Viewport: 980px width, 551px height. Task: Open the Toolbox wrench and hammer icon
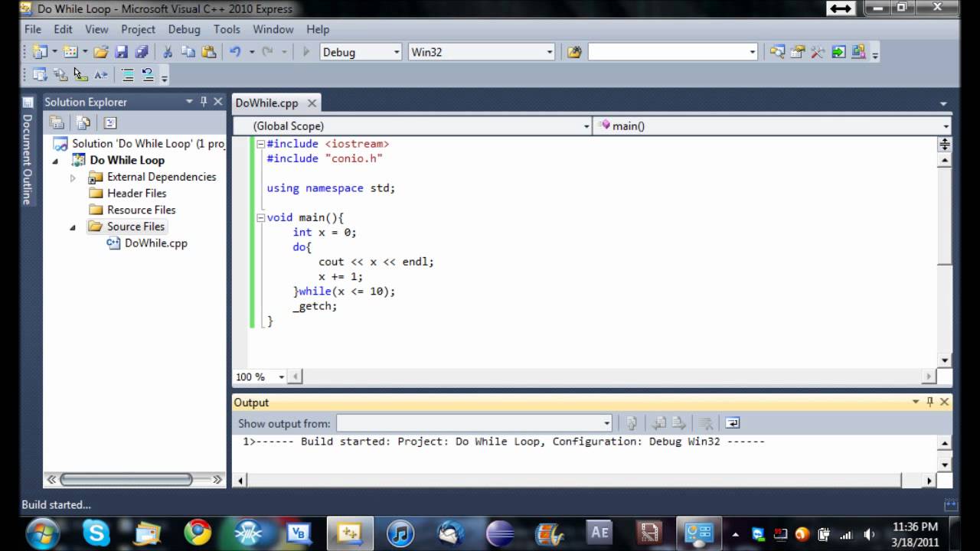tap(818, 52)
